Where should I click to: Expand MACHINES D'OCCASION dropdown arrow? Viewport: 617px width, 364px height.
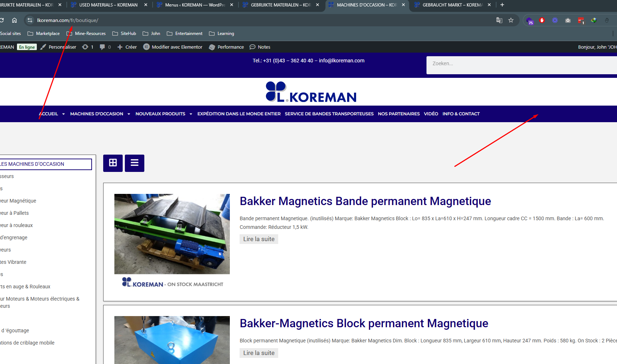point(129,114)
